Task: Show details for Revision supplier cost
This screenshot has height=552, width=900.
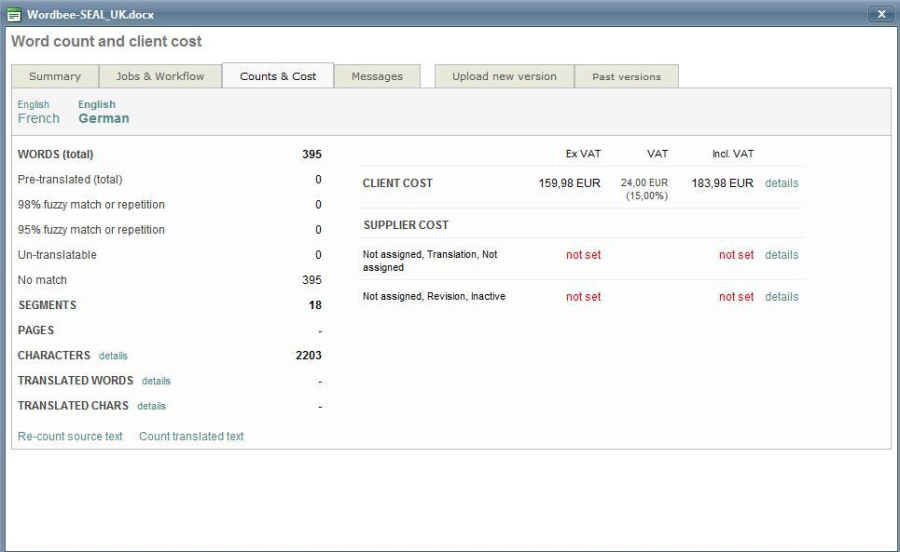Action: click(781, 297)
